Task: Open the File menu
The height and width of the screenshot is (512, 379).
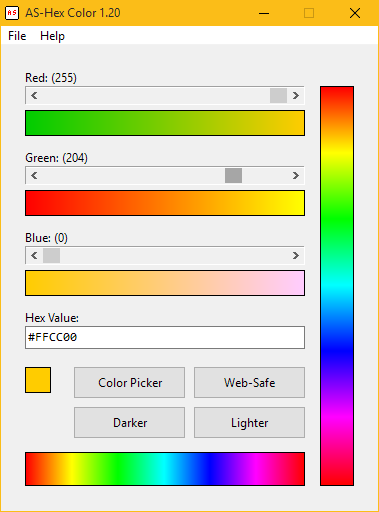Action: click(x=17, y=36)
